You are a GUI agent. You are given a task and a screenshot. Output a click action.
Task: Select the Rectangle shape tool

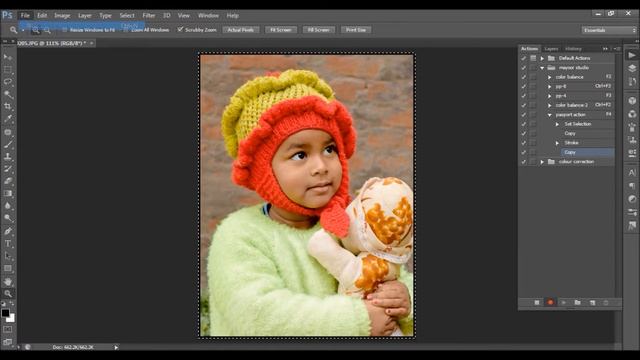pyautogui.click(x=8, y=268)
